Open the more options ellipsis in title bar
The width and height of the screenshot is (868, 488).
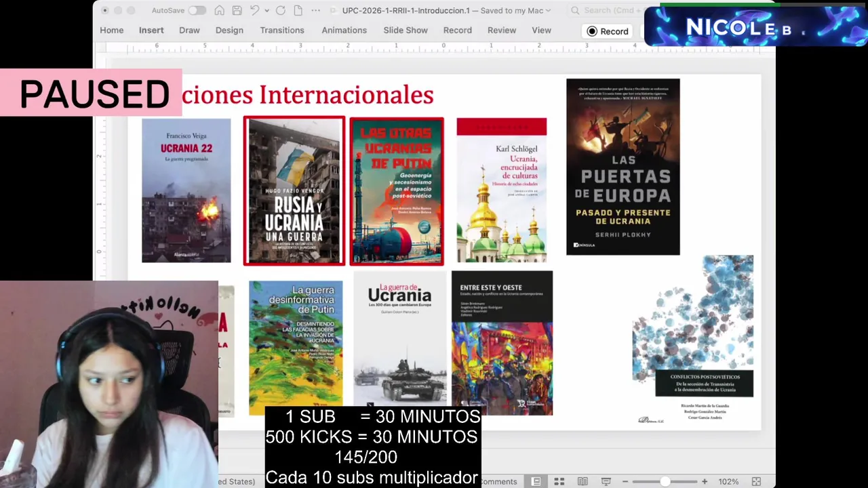(315, 10)
